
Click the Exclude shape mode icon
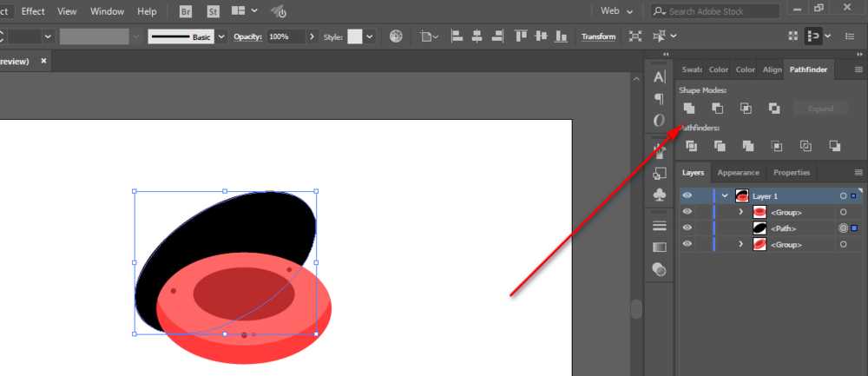click(x=773, y=109)
